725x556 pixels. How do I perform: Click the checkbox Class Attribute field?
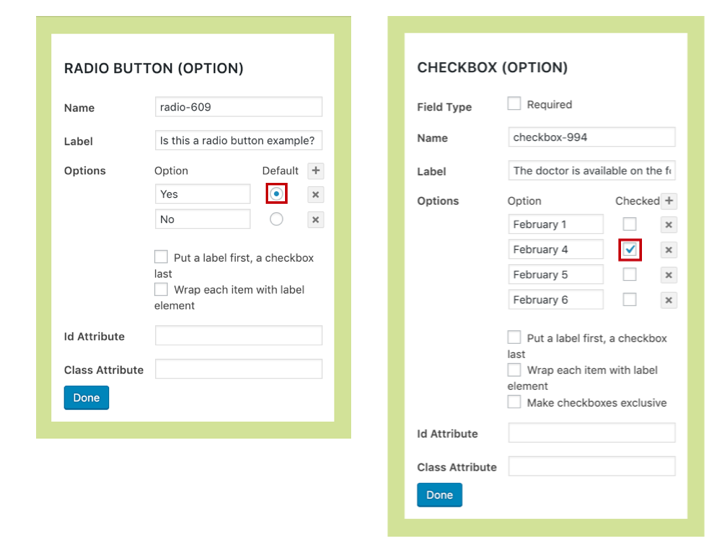(591, 467)
